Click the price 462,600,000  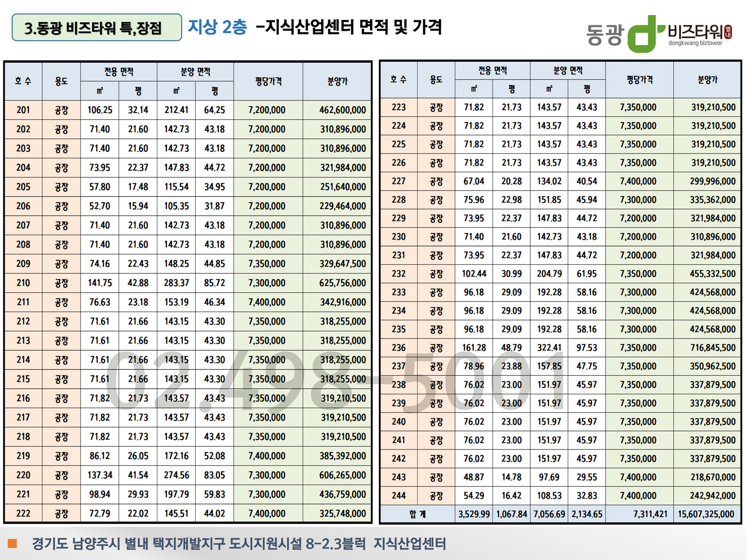343,110
